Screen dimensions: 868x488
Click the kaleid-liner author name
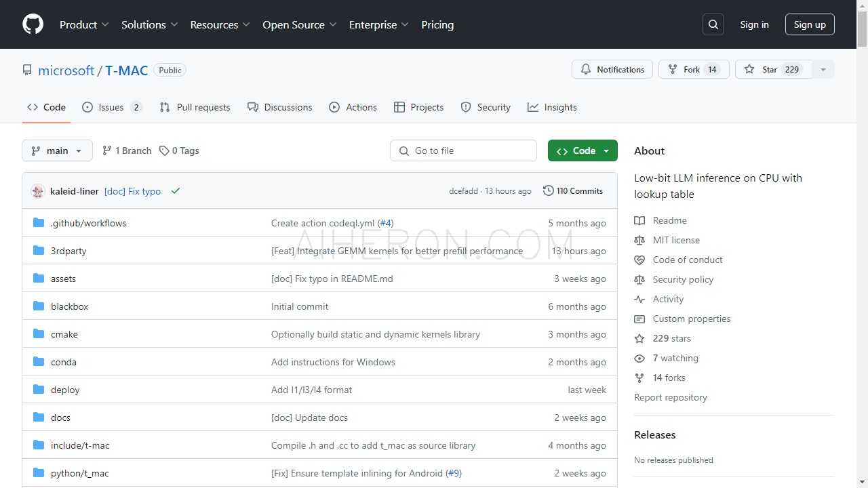75,191
